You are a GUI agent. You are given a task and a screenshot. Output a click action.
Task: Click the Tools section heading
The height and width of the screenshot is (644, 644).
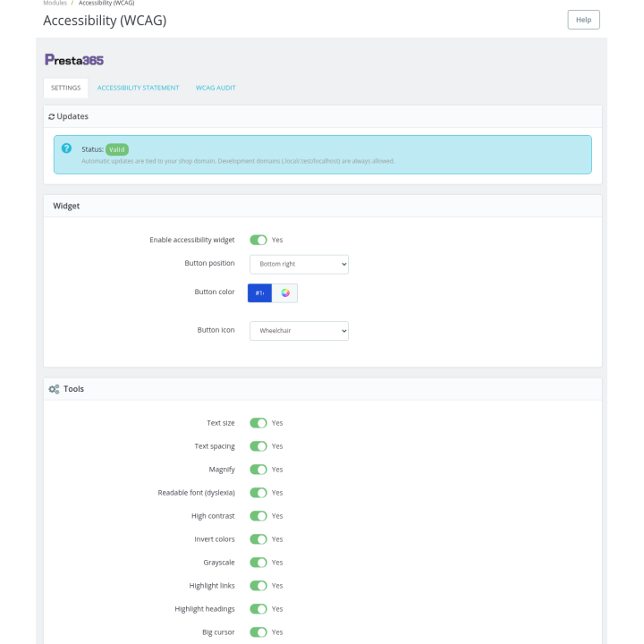tap(73, 389)
